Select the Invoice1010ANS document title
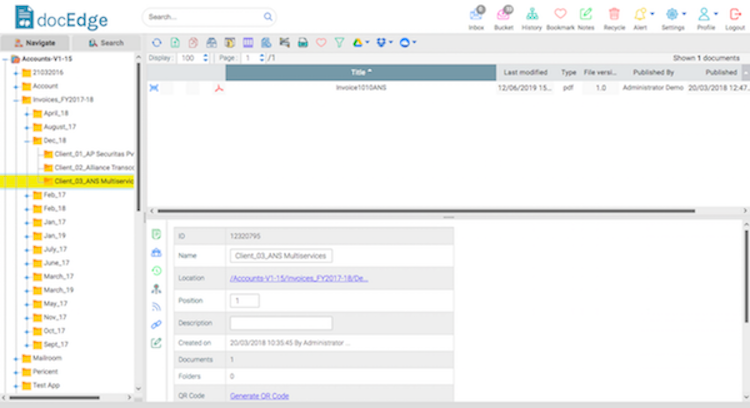Viewport: 750px width, 408px height. click(361, 88)
